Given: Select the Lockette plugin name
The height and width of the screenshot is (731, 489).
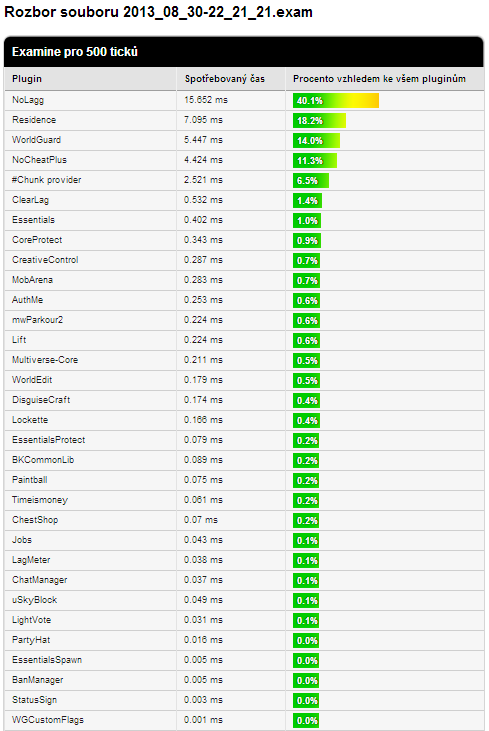Looking at the screenshot, I should (30, 420).
